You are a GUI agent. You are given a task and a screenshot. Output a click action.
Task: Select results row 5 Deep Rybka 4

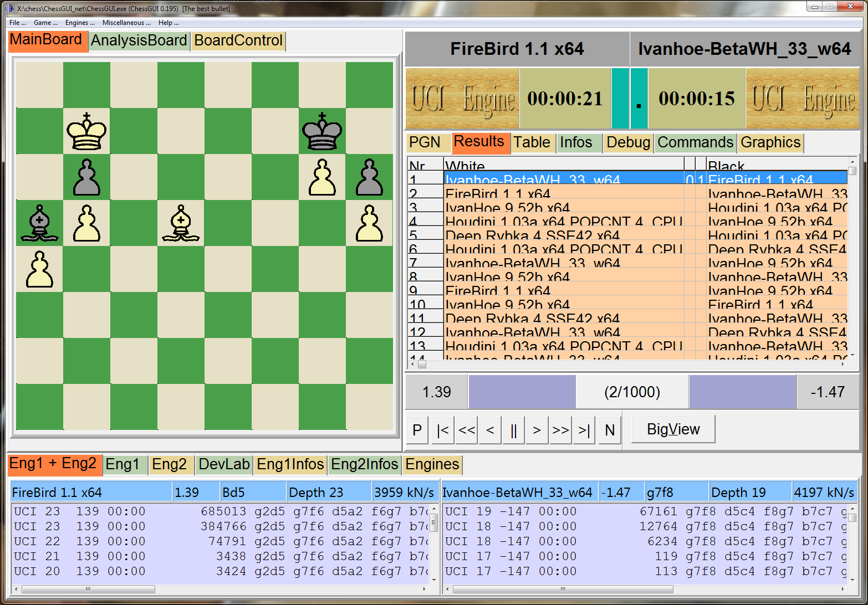[x=628, y=234]
